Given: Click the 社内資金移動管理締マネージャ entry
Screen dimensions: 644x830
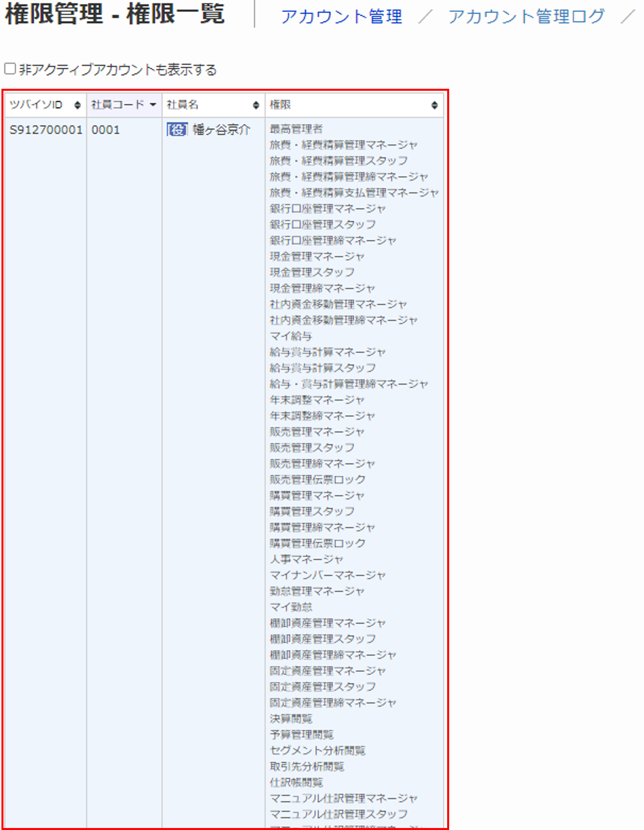Looking at the screenshot, I should pyautogui.click(x=343, y=320).
